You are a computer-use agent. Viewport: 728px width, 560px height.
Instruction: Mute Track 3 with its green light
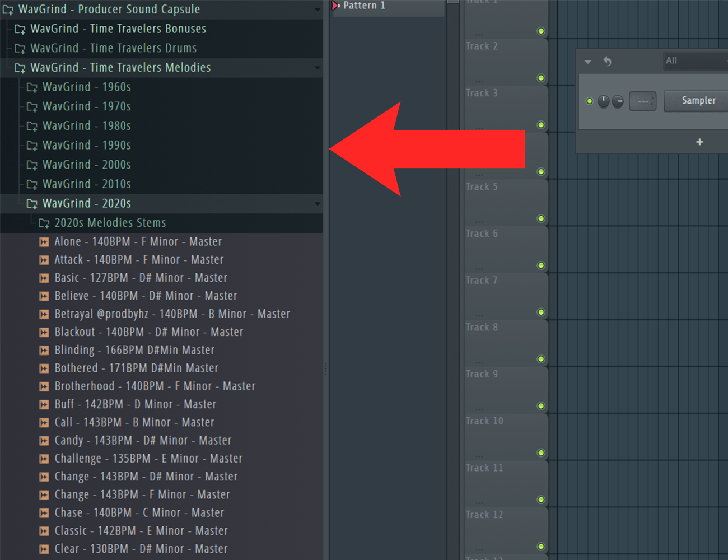(541, 125)
